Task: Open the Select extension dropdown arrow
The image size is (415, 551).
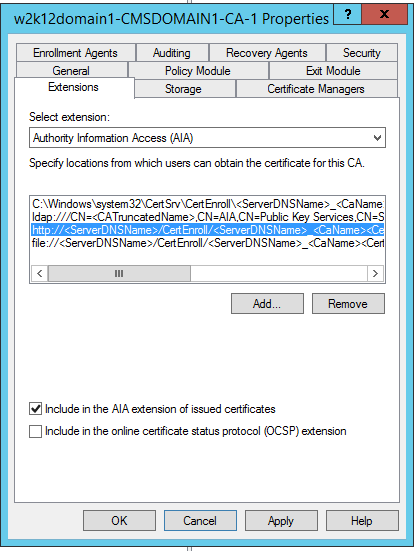Action: click(377, 138)
